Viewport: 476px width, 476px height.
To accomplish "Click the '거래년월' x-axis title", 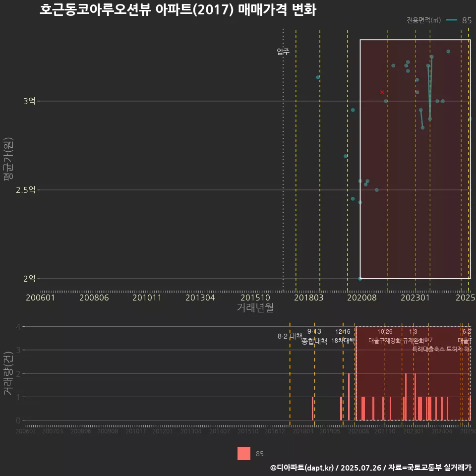I will click(x=255, y=307).
